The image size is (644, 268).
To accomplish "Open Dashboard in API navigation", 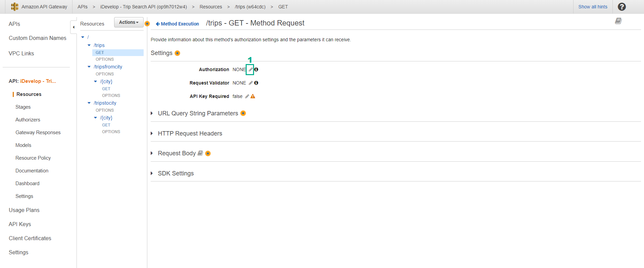I will [28, 183].
